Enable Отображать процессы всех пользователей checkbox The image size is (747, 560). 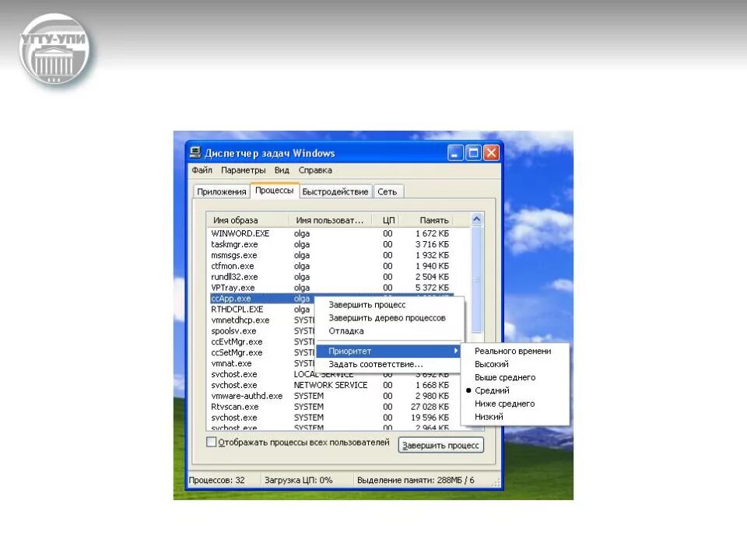pyautogui.click(x=211, y=442)
